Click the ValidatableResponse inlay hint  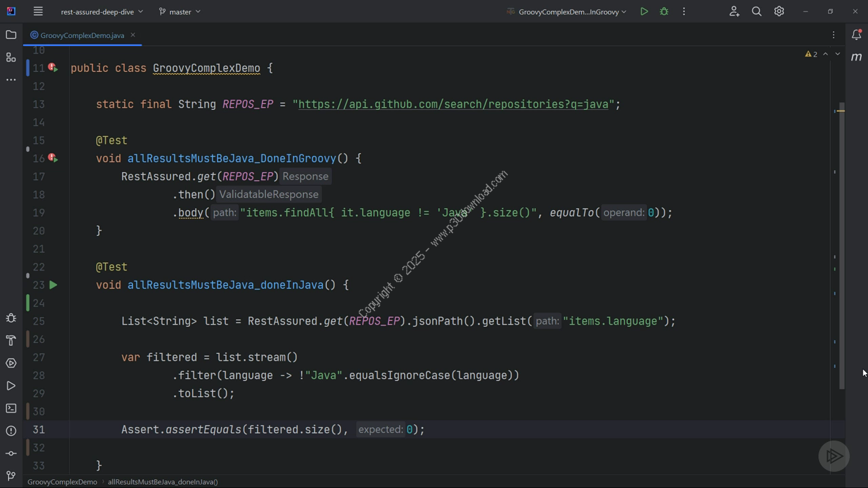click(269, 195)
